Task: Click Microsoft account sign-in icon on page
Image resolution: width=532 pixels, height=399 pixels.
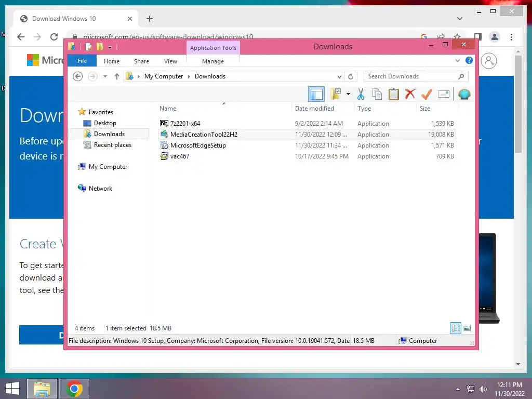Action: coord(489,61)
